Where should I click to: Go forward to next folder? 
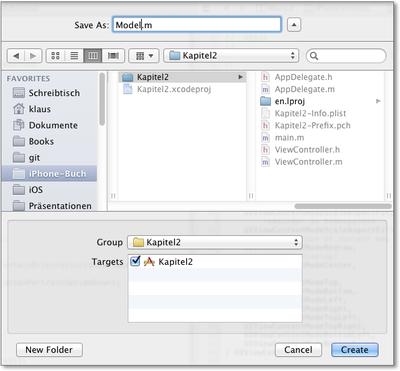click(33, 56)
